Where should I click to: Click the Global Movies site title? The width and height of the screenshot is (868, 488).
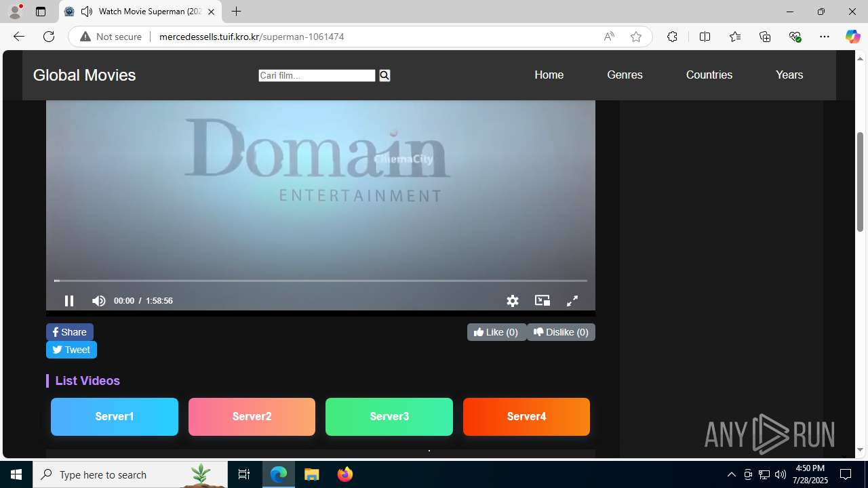click(84, 75)
